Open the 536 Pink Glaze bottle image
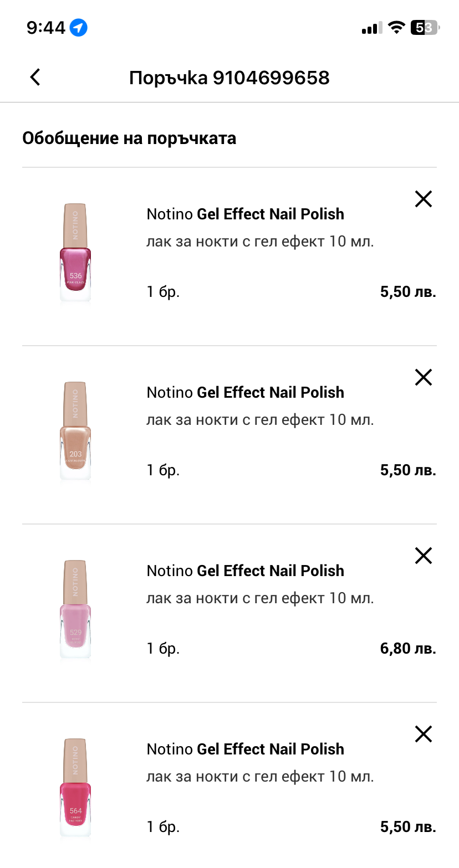The height and width of the screenshot is (868, 459). pos(75,254)
